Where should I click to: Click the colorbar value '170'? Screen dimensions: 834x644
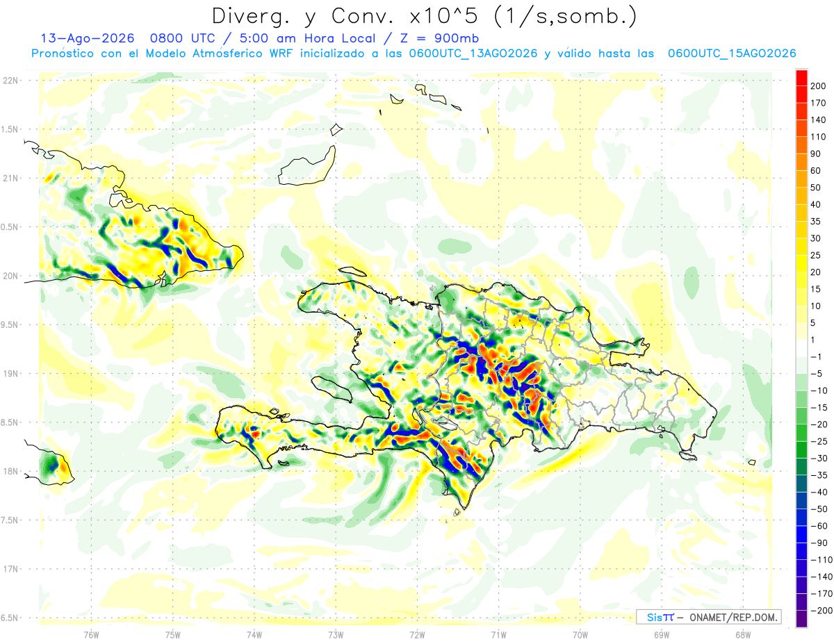click(x=817, y=103)
